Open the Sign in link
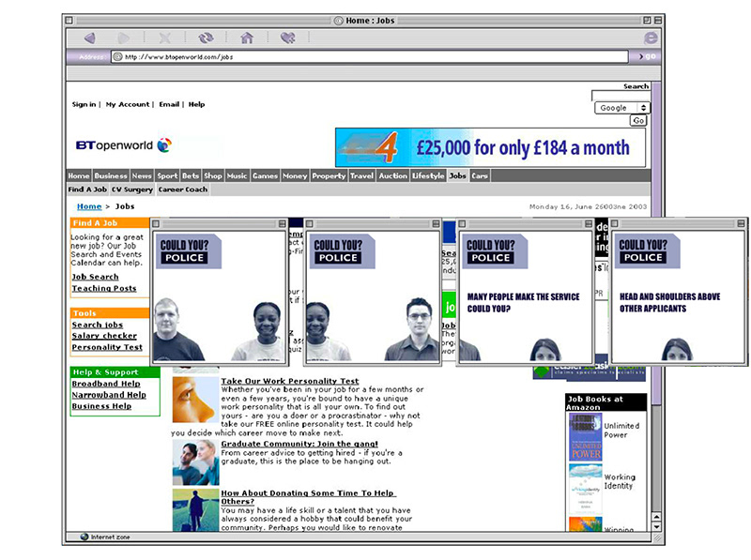Screen dimensions: 751x560 click(84, 104)
